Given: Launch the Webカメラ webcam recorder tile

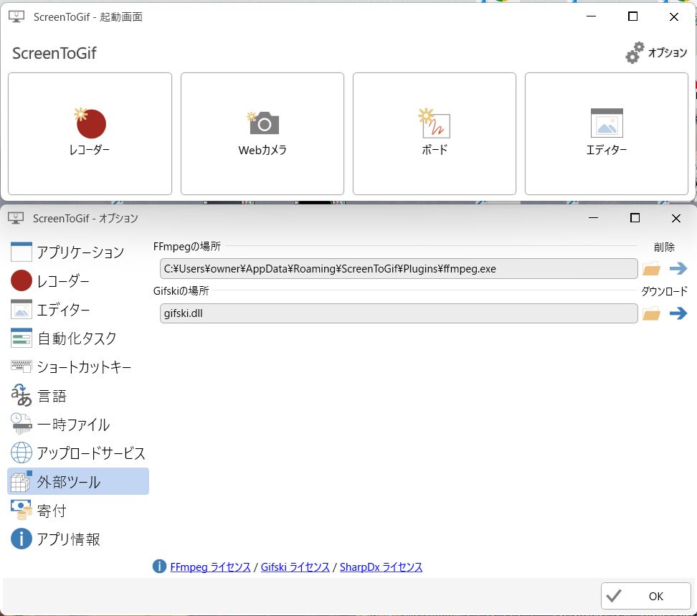Looking at the screenshot, I should (x=262, y=134).
